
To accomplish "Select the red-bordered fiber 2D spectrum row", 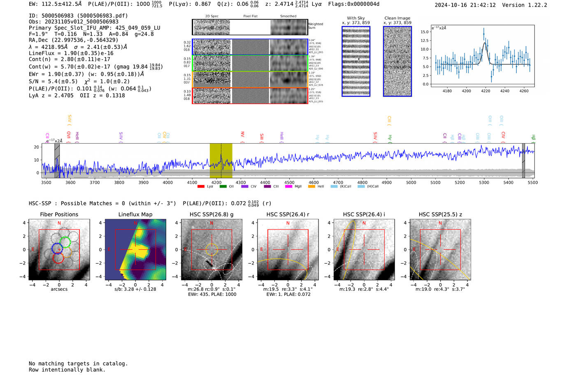I will click(x=250, y=95).
